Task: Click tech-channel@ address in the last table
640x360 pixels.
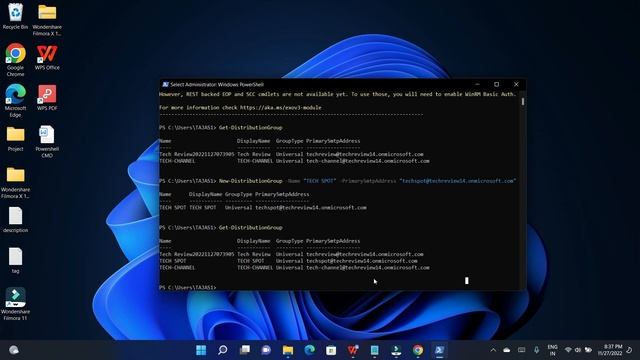Action: tap(367, 268)
